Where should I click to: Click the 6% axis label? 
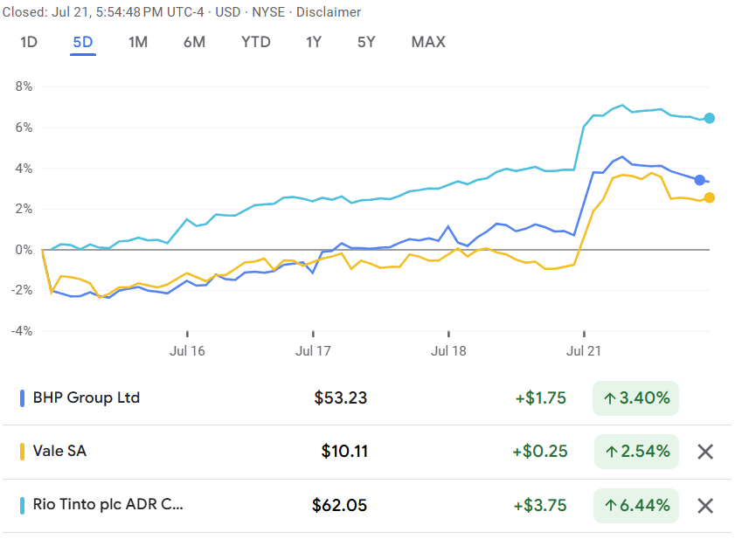pyautogui.click(x=24, y=128)
